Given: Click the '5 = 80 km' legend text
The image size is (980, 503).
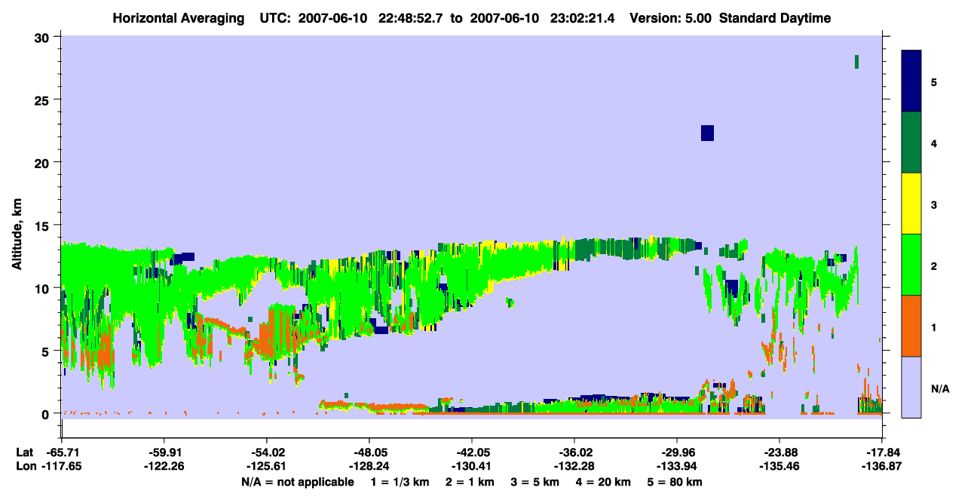Looking at the screenshot, I should [675, 482].
